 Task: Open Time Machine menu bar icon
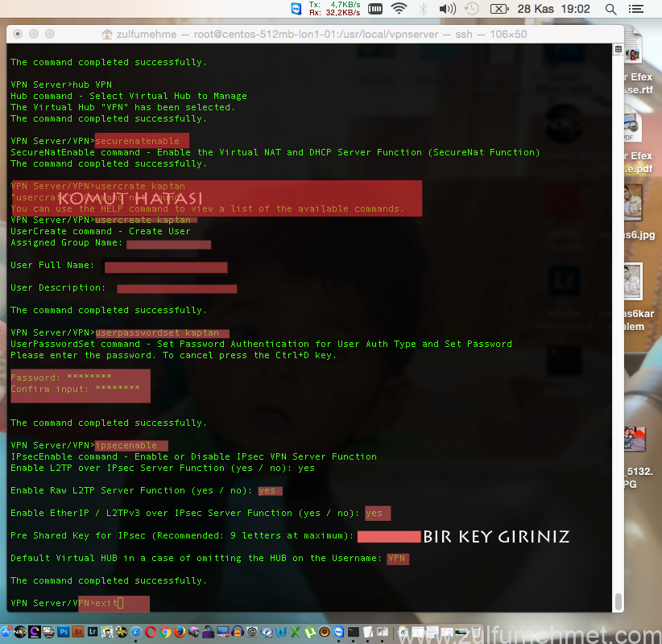click(x=472, y=9)
